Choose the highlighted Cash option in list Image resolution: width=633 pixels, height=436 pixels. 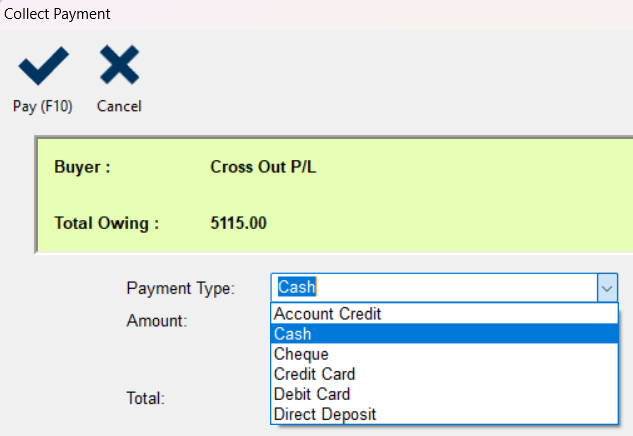pyautogui.click(x=293, y=334)
